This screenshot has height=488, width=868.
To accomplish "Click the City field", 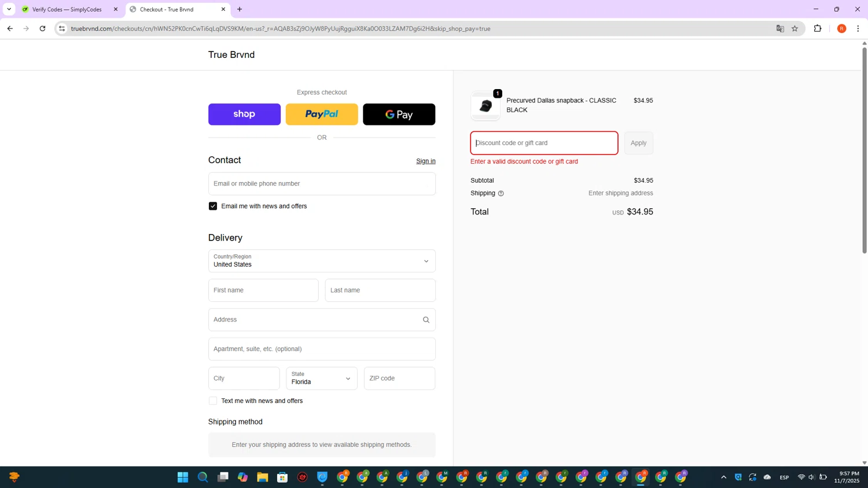I will [244, 379].
